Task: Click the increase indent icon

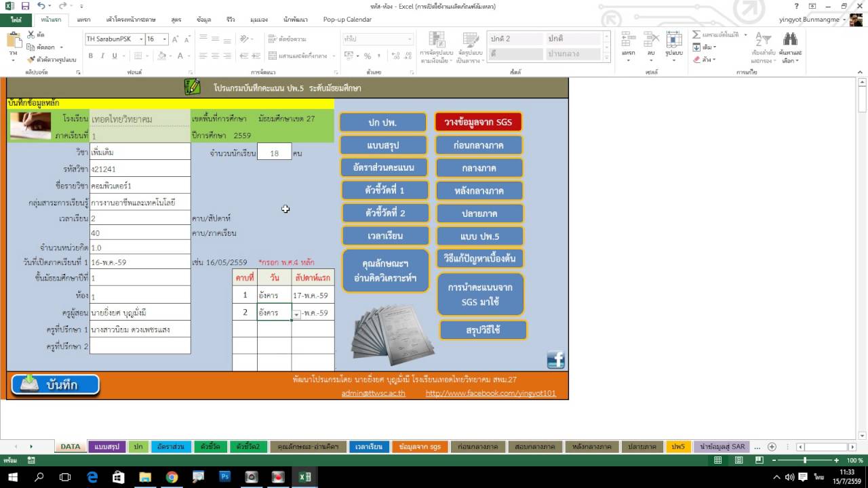Action: pos(256,56)
